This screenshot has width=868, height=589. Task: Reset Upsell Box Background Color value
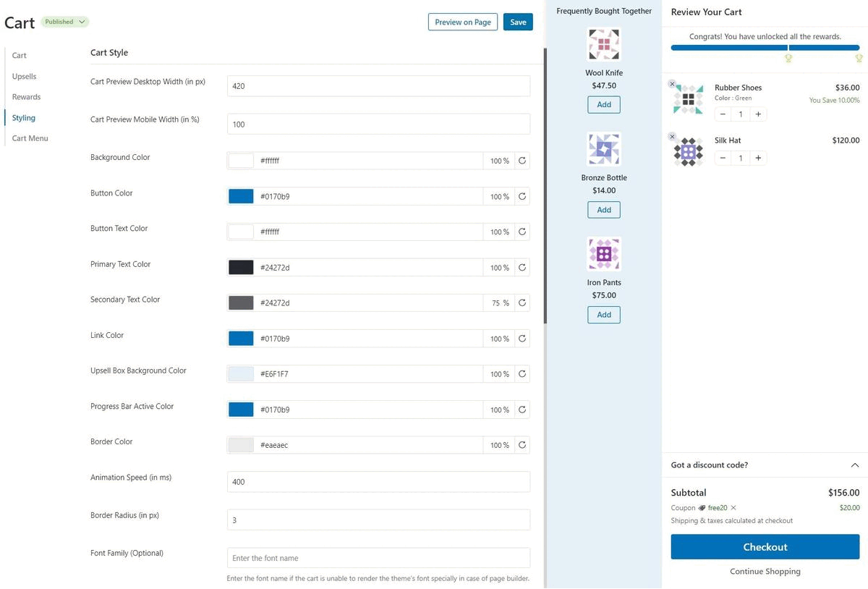click(522, 373)
